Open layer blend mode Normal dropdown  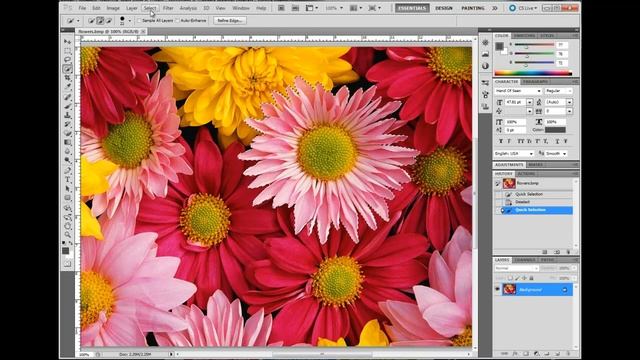point(517,268)
